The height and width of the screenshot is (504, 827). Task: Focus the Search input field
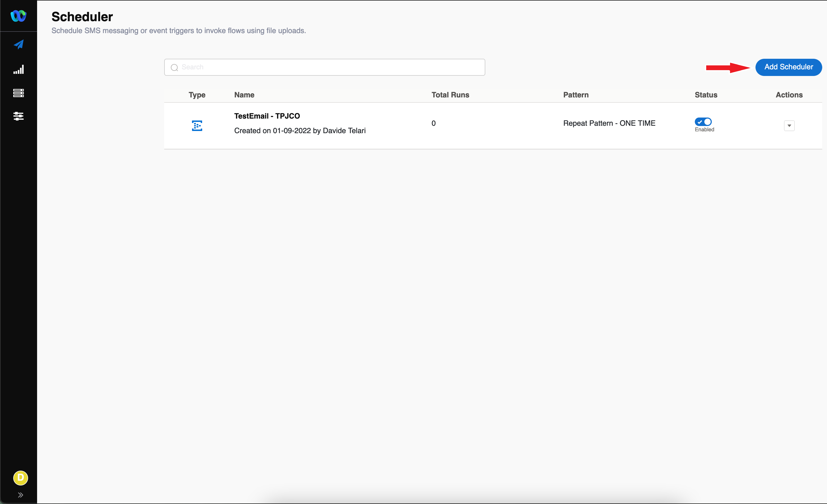tap(324, 67)
